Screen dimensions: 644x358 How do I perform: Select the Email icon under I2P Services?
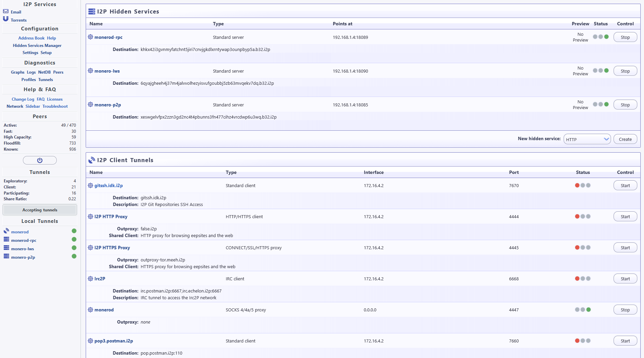pos(5,11)
